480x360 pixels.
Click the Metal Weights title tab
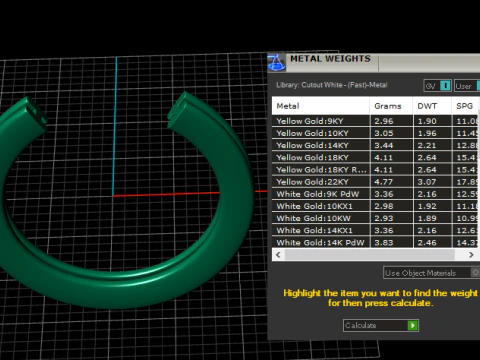330,59
